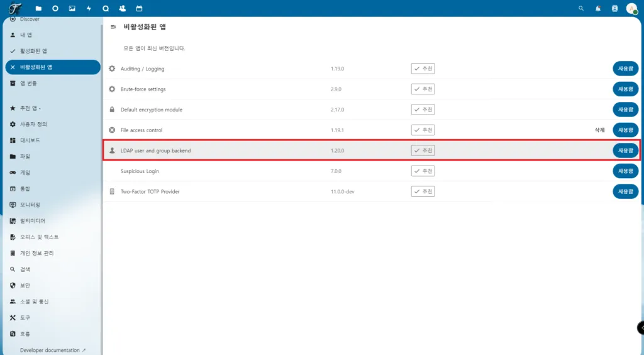Screen dimensions: 644x355
Task: Open the contacts menu icon near avatar
Action: click(x=615, y=8)
